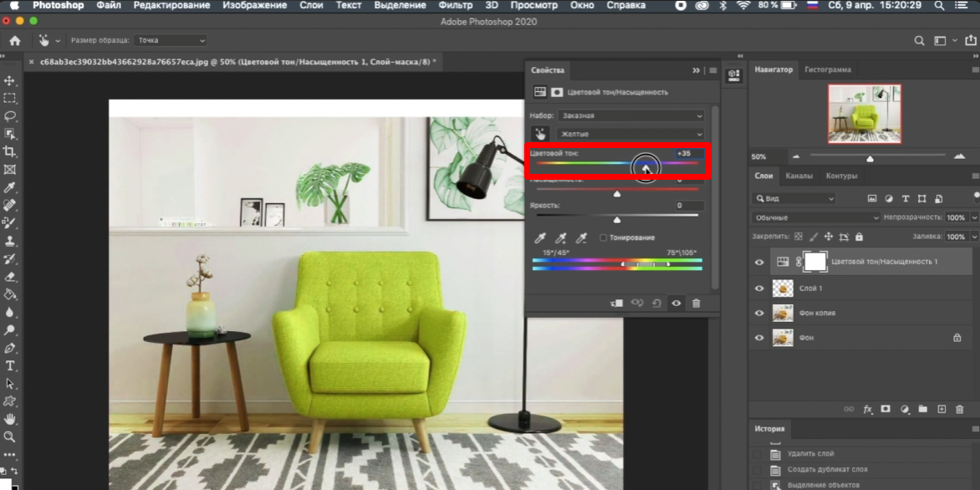
Task: Hide the Слой 1 layer
Action: (x=759, y=288)
